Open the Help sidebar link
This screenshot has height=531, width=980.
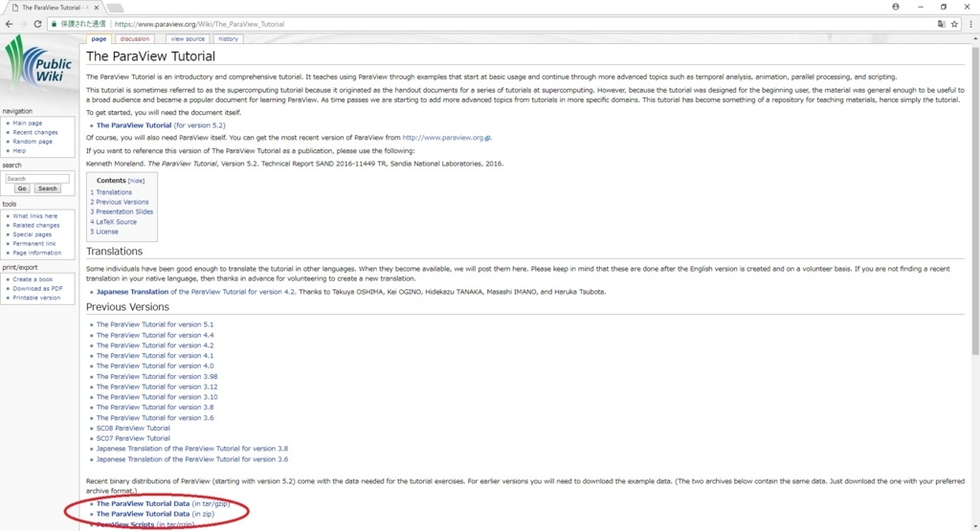(19, 150)
